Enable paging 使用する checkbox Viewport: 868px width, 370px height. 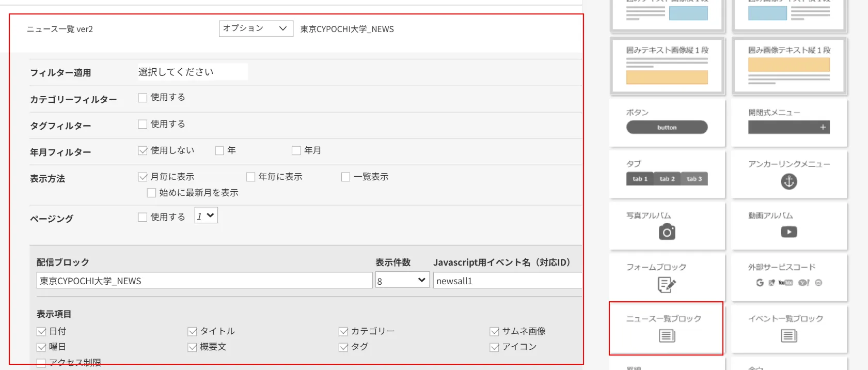coord(143,218)
